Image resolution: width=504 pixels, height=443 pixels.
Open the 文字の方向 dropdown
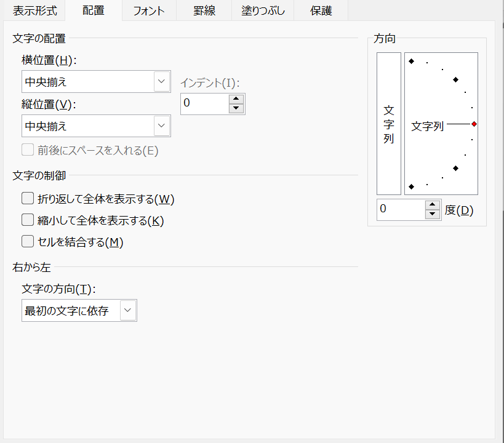coord(128,311)
